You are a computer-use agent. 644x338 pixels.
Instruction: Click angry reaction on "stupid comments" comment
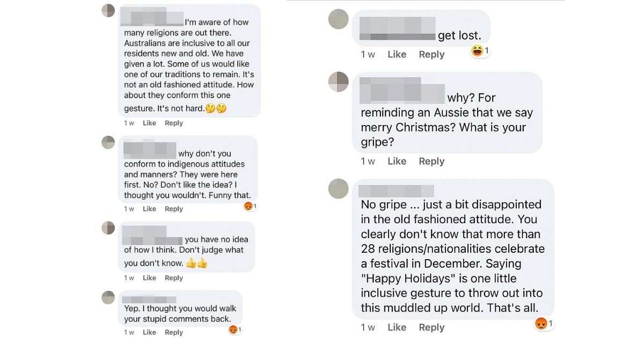click(x=233, y=329)
